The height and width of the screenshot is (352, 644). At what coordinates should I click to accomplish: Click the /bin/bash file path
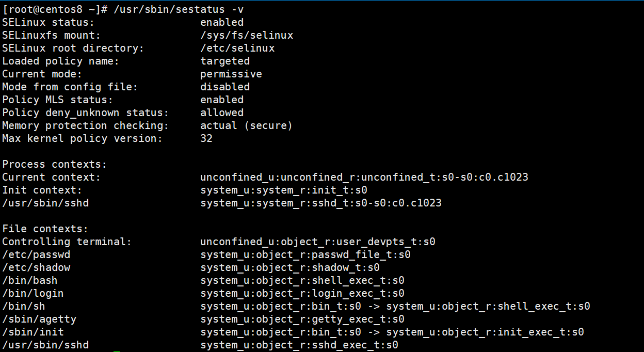(x=30, y=280)
